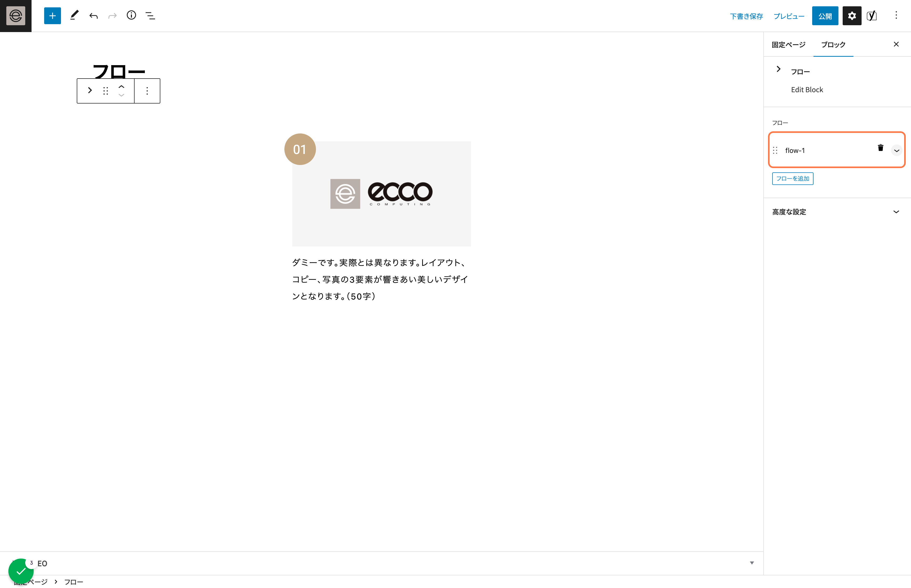Click the flow-1 label text
The image size is (911, 588).
(x=795, y=151)
